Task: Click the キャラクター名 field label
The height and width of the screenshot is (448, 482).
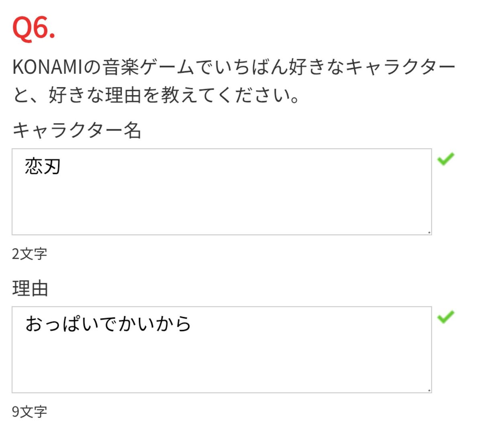Action: point(77,130)
